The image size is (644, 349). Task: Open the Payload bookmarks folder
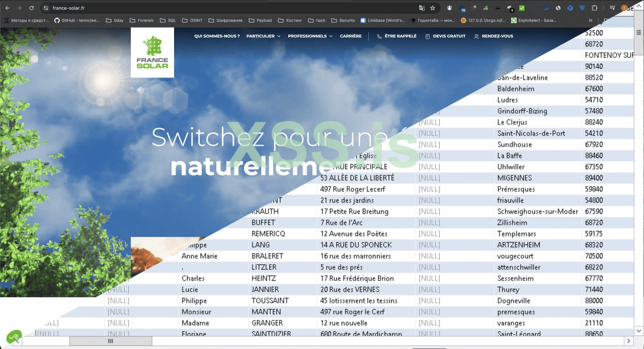(x=260, y=21)
